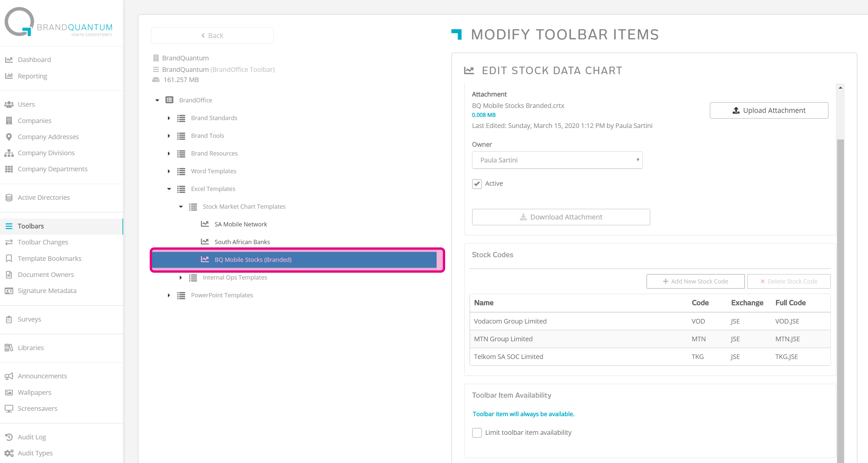This screenshot has width=868, height=463.
Task: Click Add New Stock Code button
Action: coord(695,282)
